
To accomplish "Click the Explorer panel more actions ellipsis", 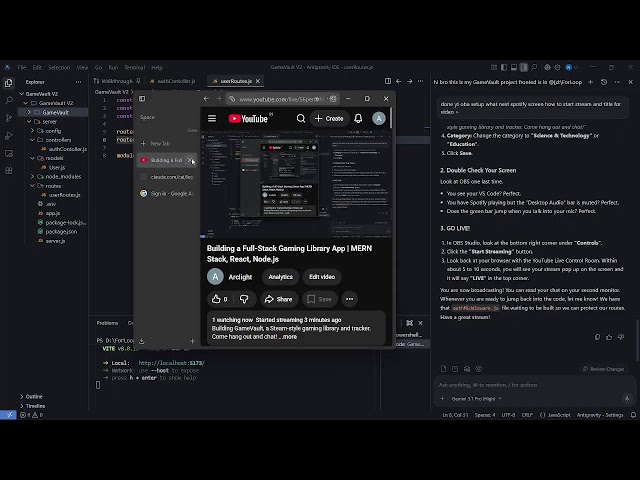I will pos(78,82).
